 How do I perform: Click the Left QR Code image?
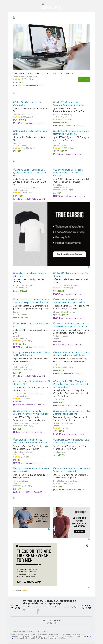pos(15,606)
